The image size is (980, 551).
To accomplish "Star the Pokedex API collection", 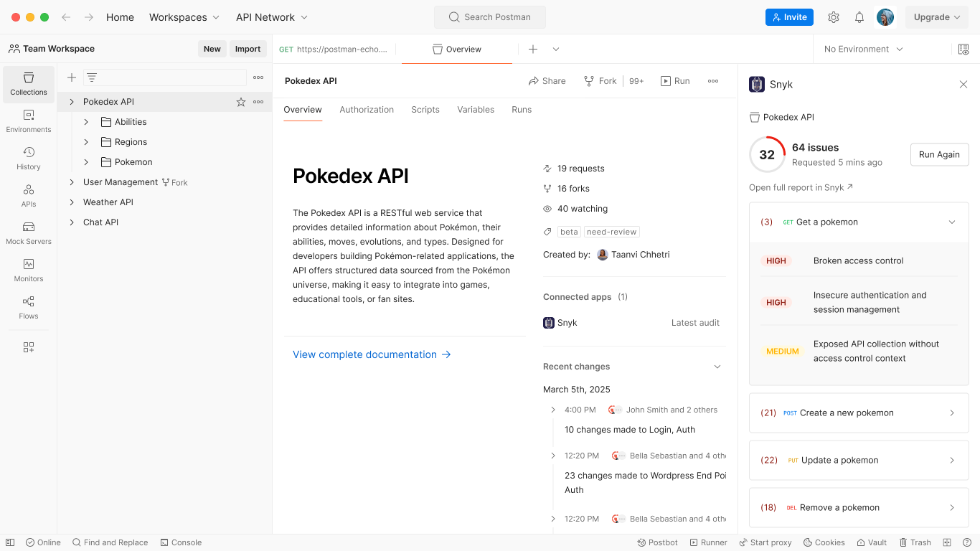I will [x=240, y=101].
